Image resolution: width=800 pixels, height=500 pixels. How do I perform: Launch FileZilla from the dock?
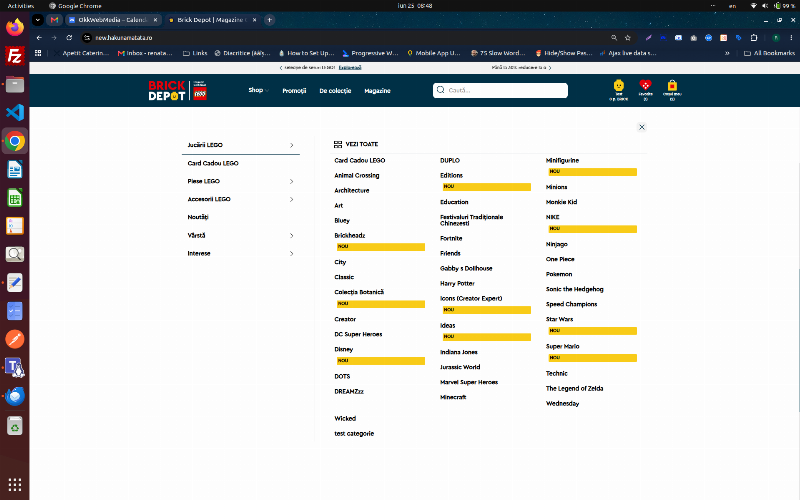[15, 56]
